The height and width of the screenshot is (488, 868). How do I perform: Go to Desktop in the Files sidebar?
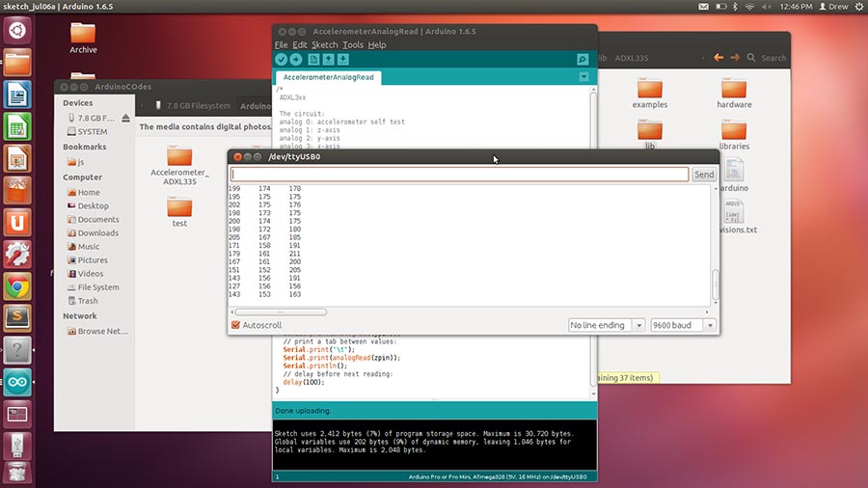tap(88, 205)
